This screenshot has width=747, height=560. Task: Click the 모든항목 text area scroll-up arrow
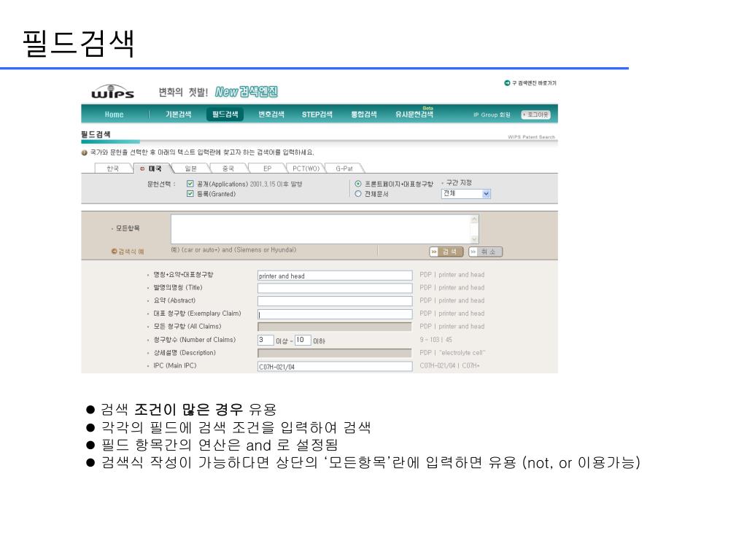point(474,219)
